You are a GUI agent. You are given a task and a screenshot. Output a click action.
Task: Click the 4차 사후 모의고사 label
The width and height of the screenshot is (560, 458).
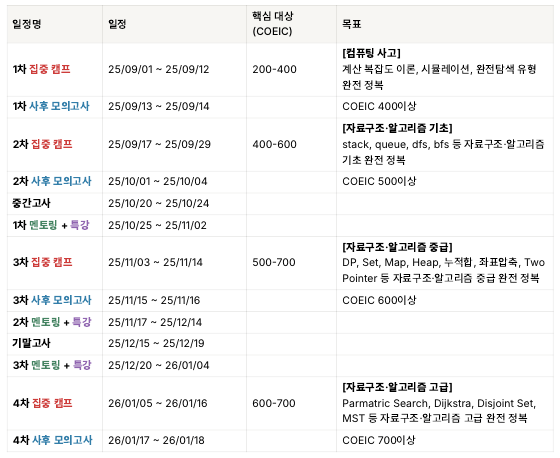pos(52,440)
